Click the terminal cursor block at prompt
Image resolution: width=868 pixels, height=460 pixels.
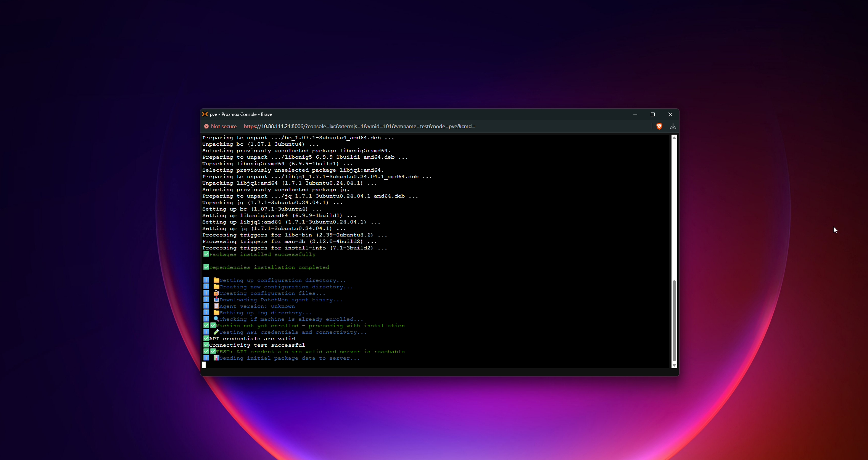[204, 365]
